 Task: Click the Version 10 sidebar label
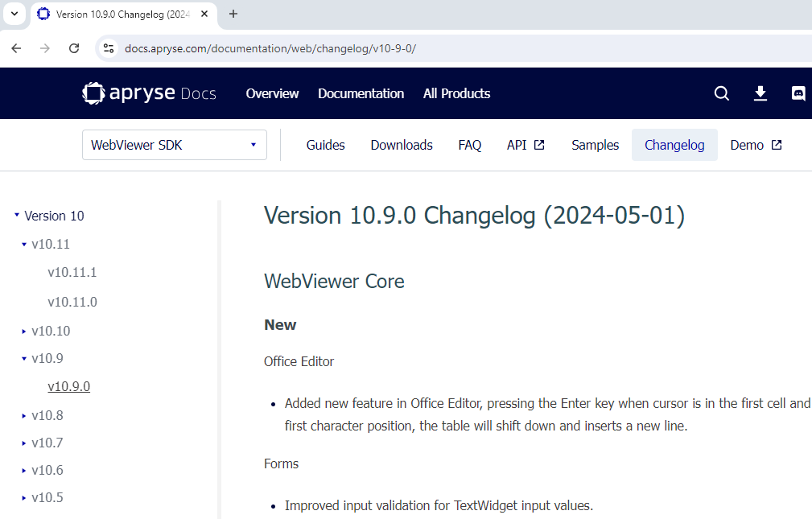click(x=54, y=216)
